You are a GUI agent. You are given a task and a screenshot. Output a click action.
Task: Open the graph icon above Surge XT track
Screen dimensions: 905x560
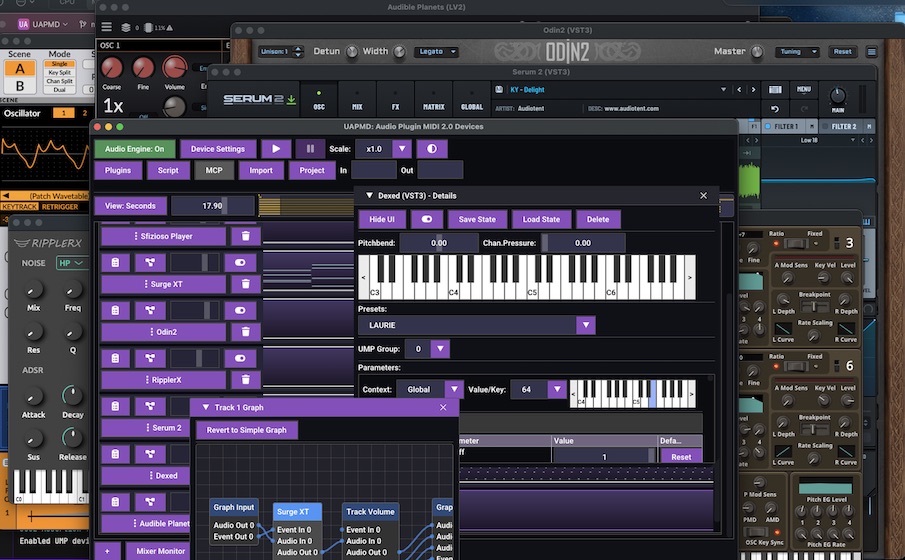tap(150, 263)
